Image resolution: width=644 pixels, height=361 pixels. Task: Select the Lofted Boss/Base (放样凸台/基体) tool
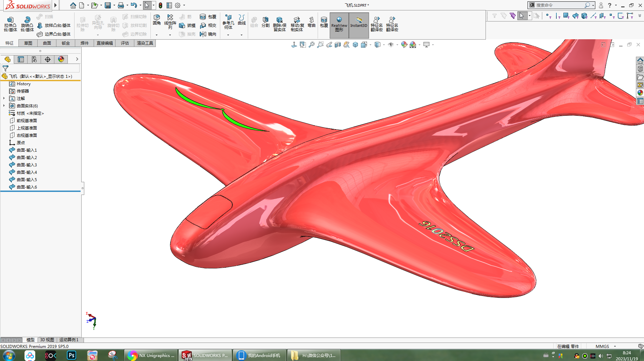54,25
